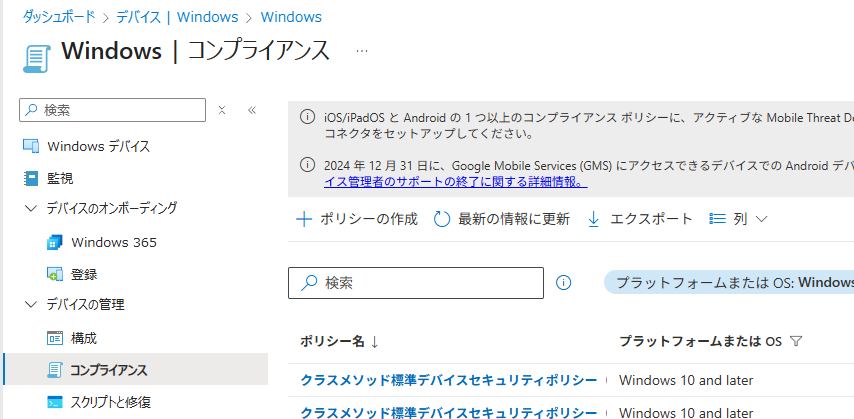Click the スクリプトと修復 scripts icon

(x=54, y=402)
